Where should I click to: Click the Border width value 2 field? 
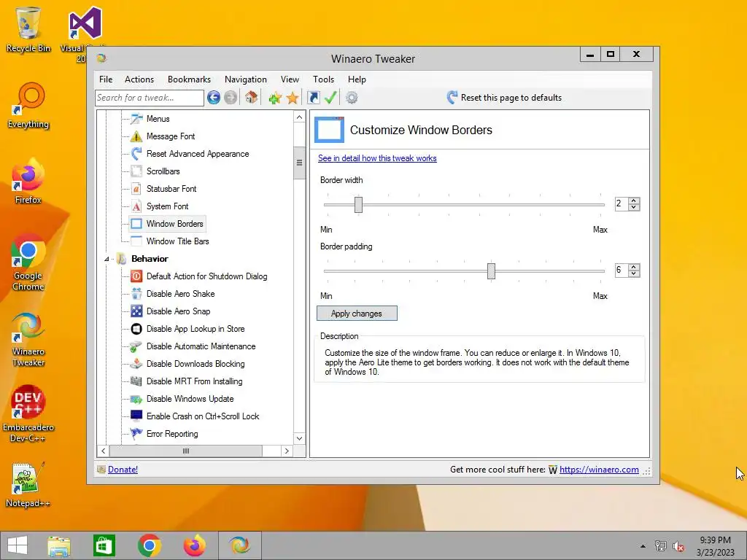(622, 204)
